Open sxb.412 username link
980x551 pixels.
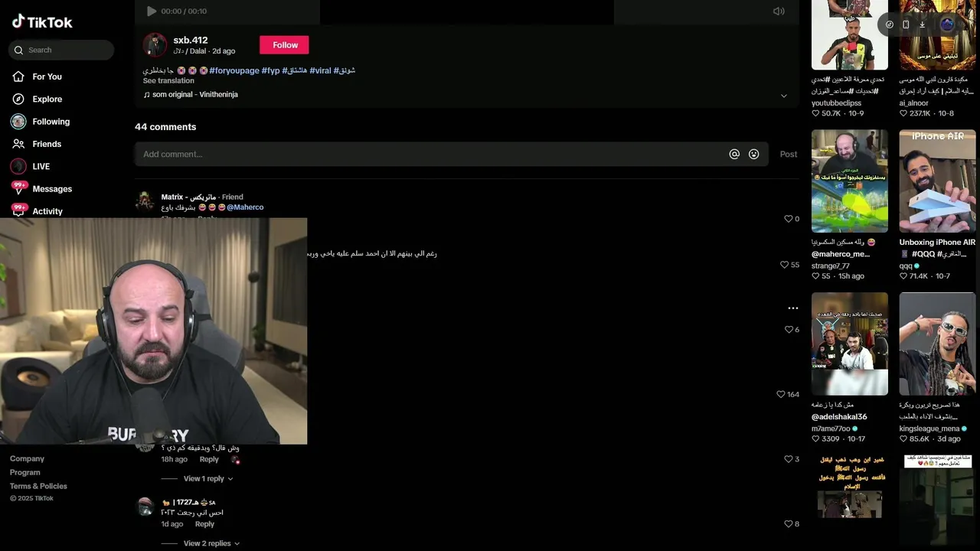point(191,41)
